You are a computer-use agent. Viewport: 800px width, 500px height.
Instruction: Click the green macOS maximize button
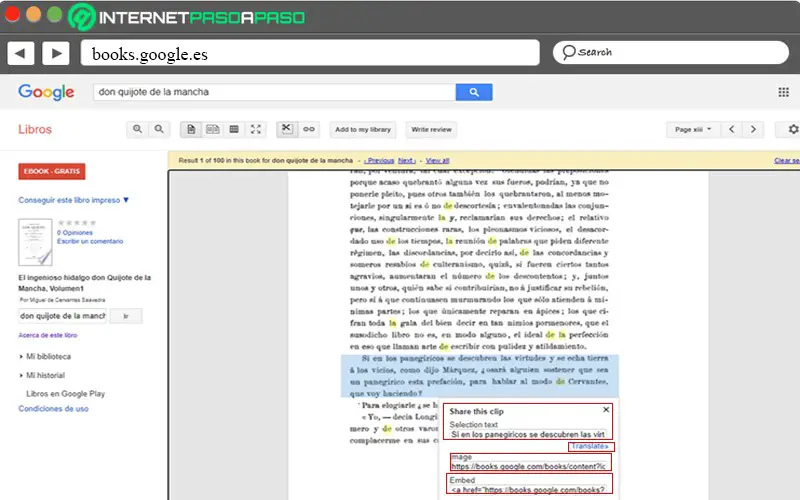55,14
